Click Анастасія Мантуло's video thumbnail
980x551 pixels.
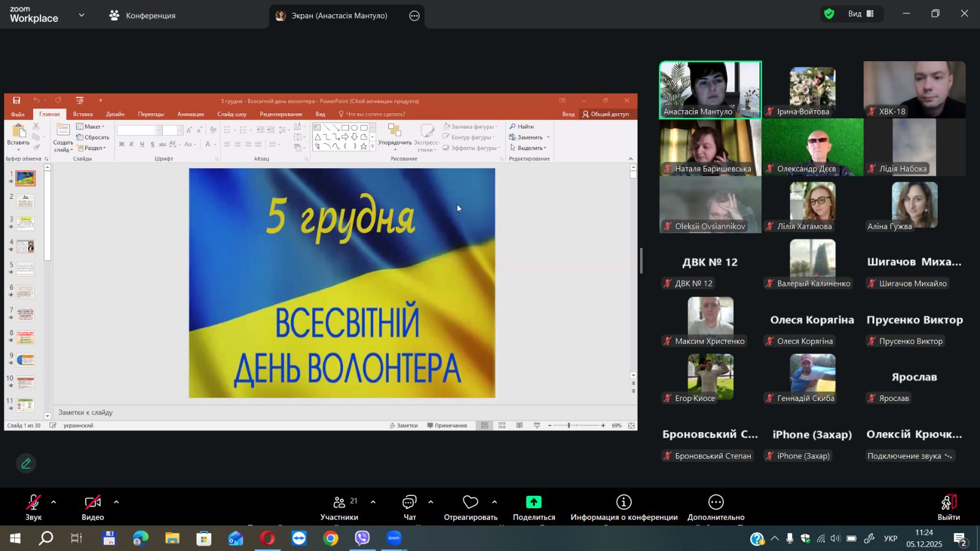[710, 89]
